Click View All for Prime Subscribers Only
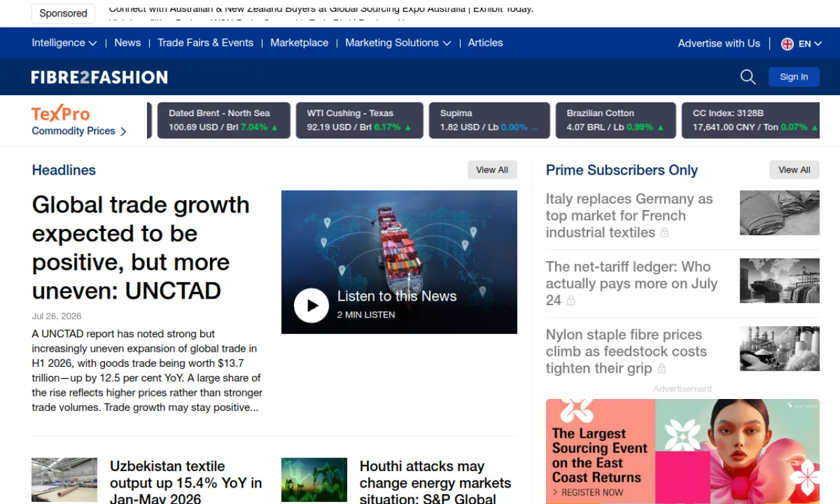 [794, 170]
